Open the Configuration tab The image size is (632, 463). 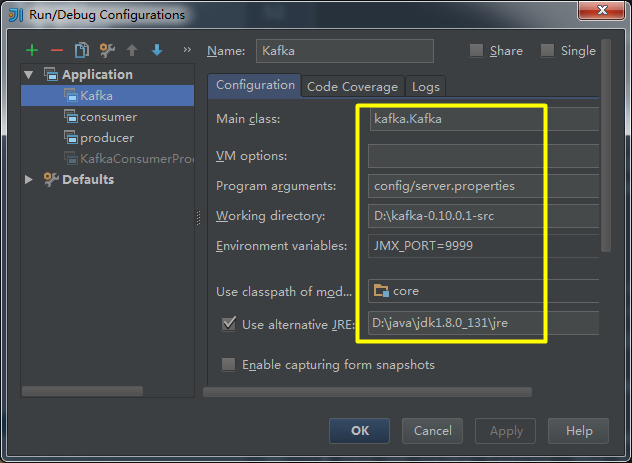coord(255,85)
